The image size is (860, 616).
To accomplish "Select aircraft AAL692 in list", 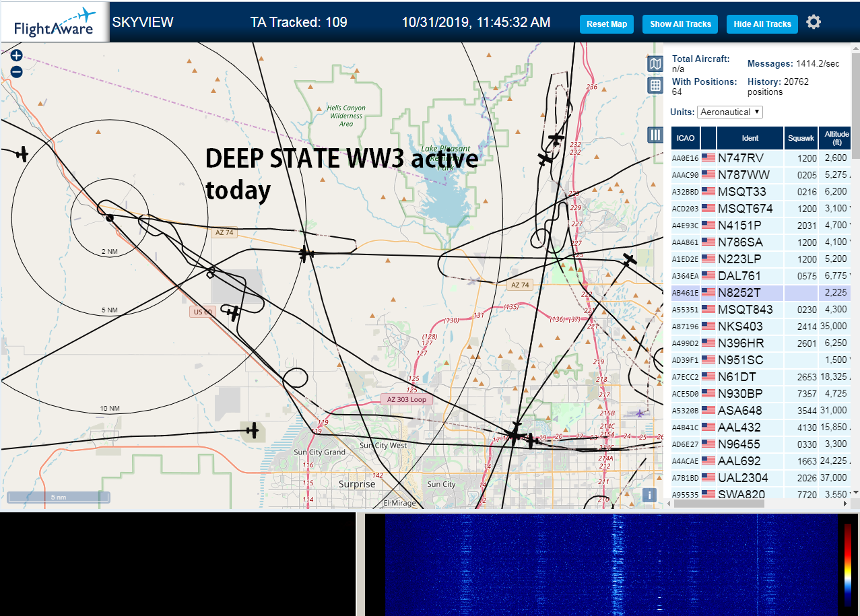I will tap(761, 460).
